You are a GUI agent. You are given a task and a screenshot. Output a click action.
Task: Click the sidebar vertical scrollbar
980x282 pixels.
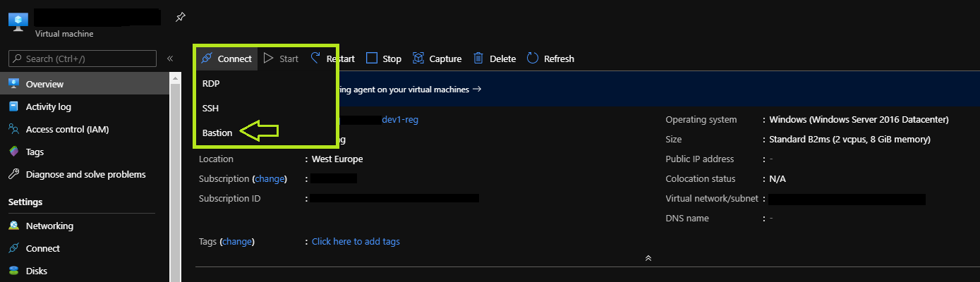175,176
